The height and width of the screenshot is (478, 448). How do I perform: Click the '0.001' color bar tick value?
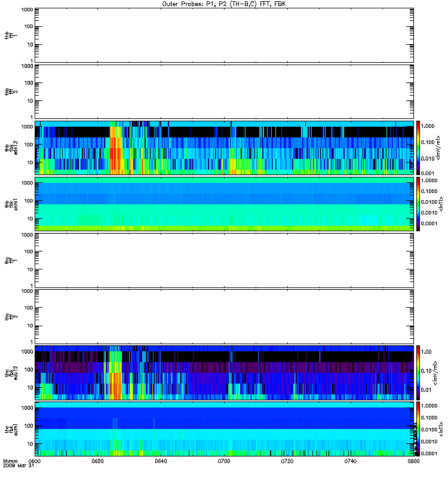[428, 173]
